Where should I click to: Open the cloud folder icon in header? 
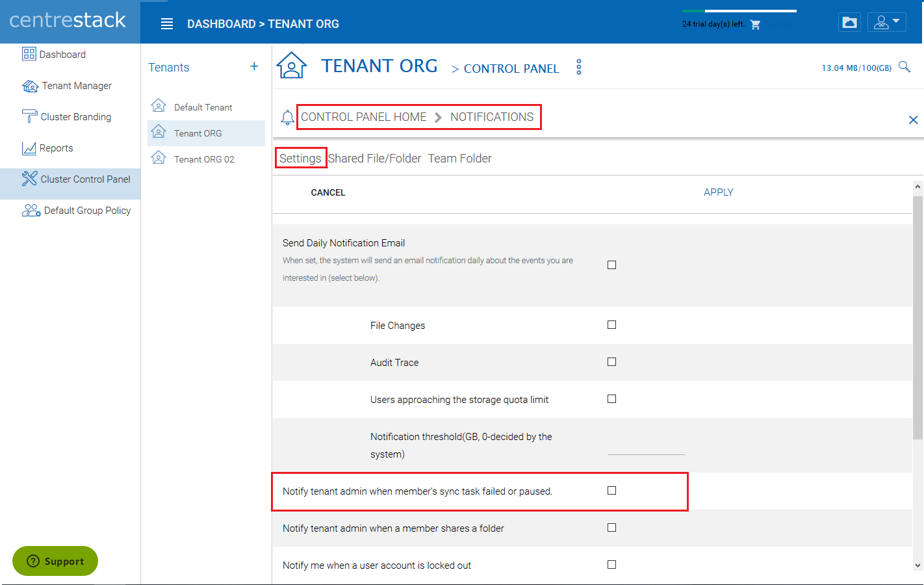[x=849, y=22]
